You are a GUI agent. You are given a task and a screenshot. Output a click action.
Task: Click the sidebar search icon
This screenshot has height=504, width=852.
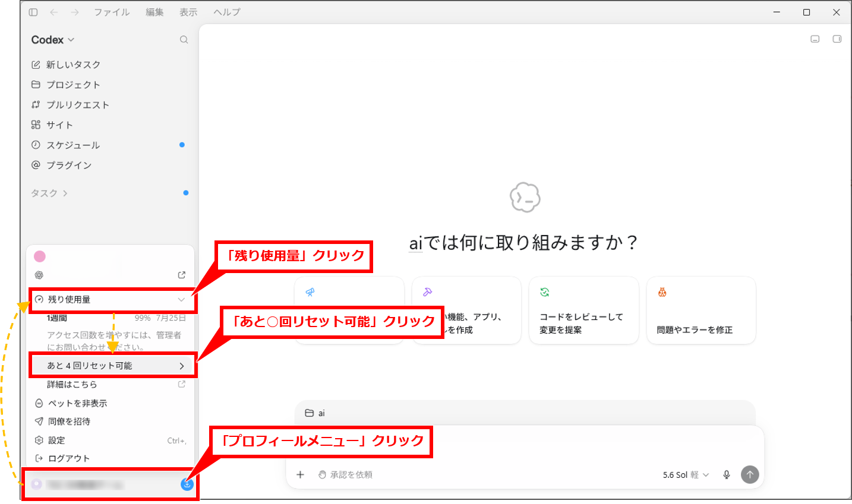[184, 40]
